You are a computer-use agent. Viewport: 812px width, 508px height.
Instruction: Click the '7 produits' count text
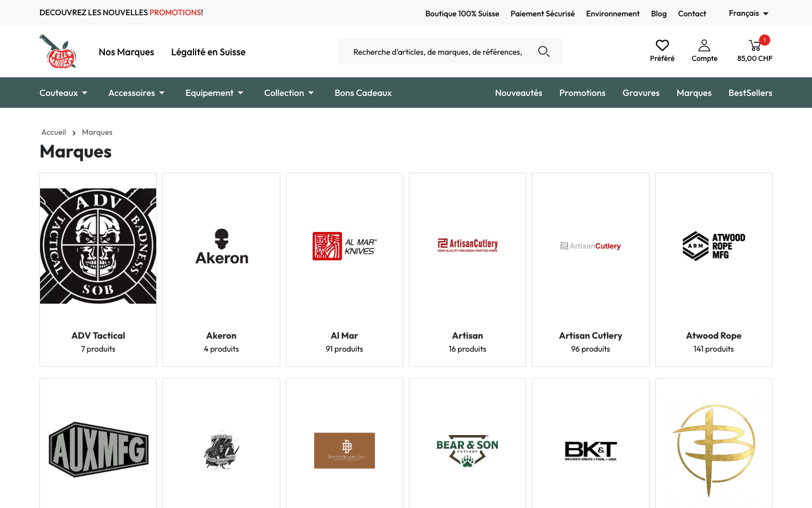click(98, 349)
